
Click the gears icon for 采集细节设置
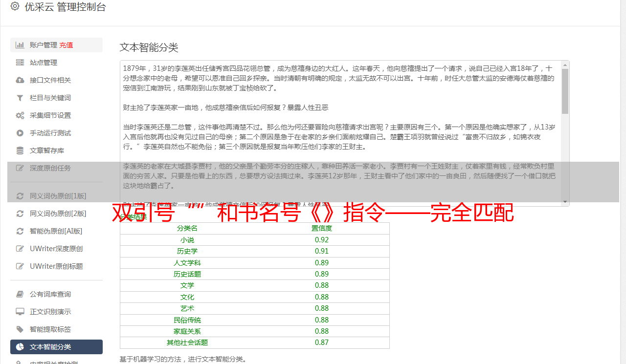[x=20, y=115]
